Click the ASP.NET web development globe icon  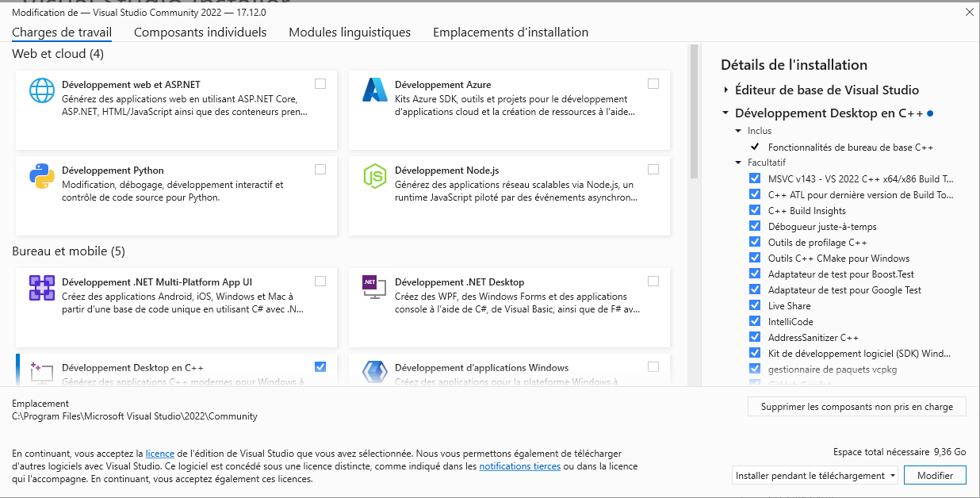click(x=42, y=91)
